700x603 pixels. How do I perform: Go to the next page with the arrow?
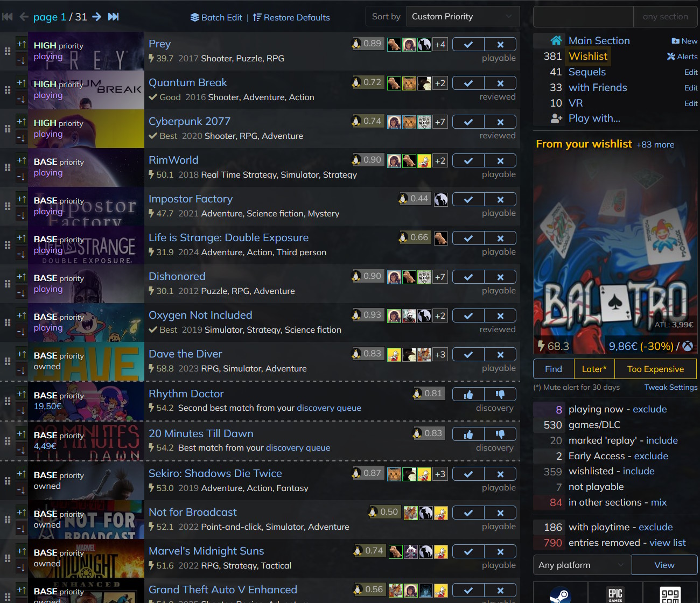pyautogui.click(x=97, y=17)
